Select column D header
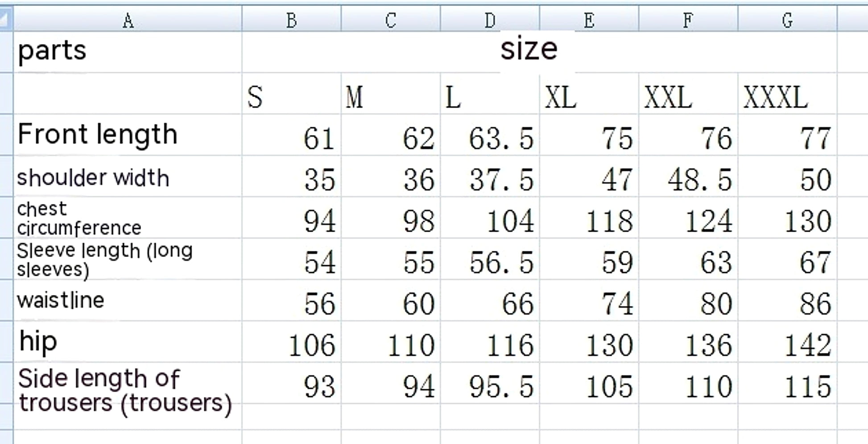Viewport: 868px width, 444px height. click(490, 19)
